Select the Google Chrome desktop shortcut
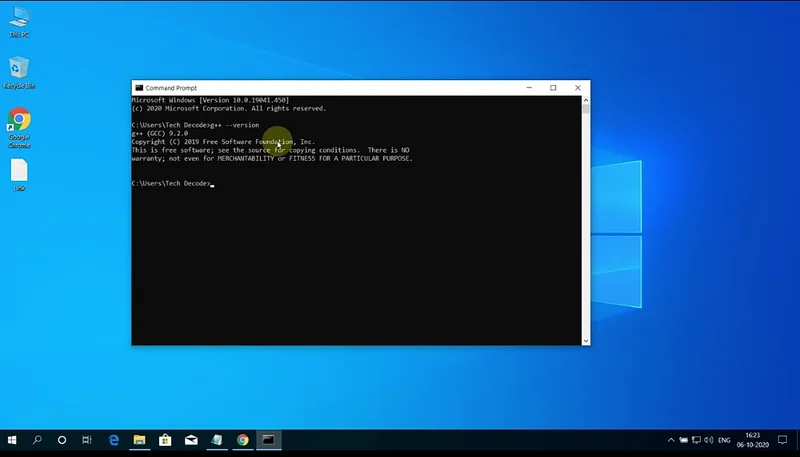 pos(18,125)
